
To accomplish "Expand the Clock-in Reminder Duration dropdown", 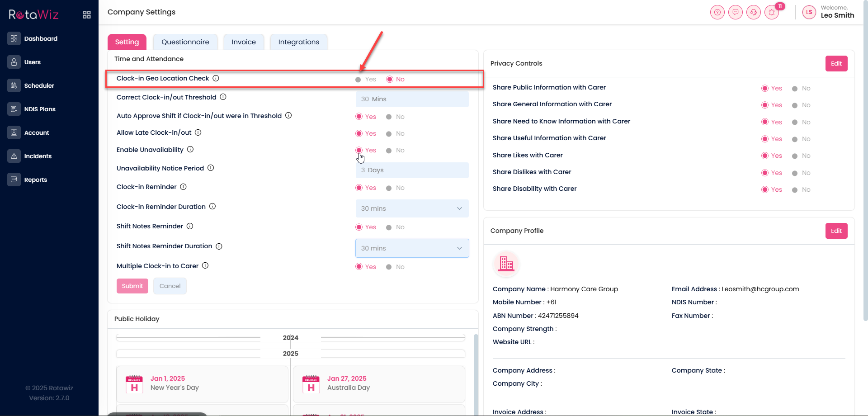I will 412,208.
